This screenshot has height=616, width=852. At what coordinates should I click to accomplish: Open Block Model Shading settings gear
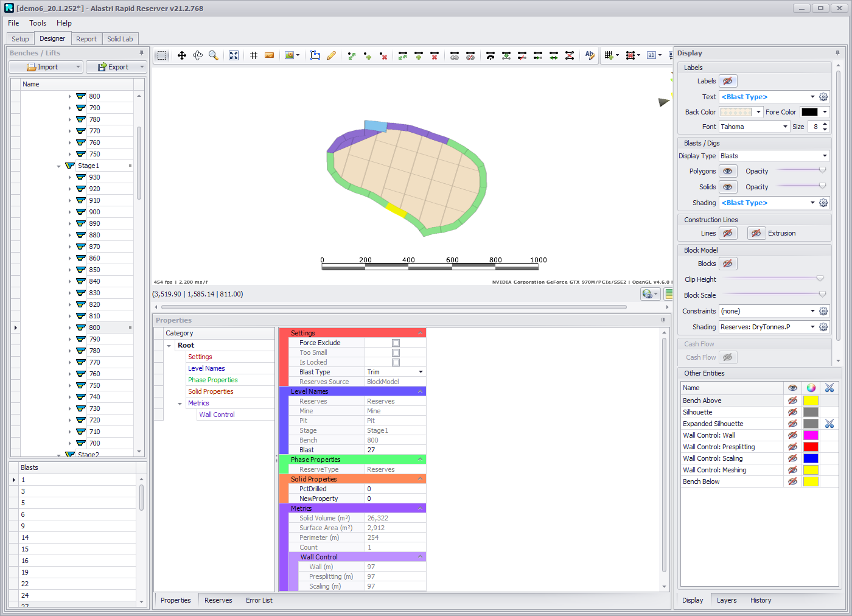tap(823, 327)
